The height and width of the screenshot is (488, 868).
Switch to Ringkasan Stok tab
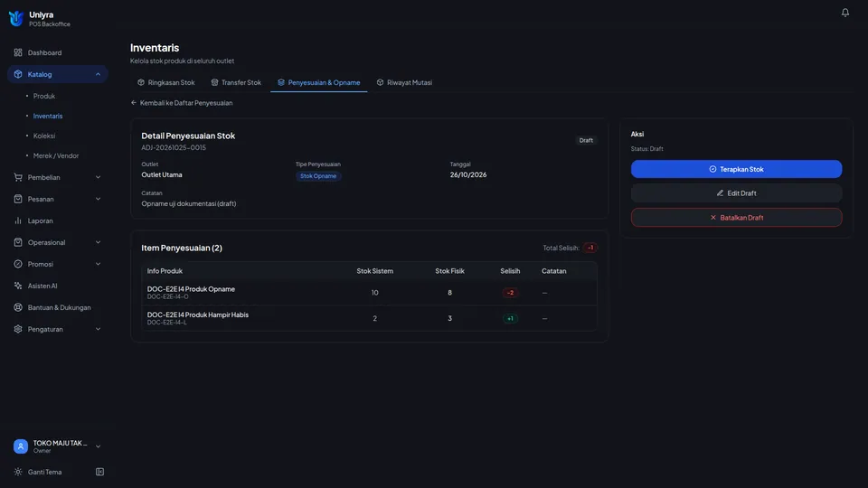(166, 82)
